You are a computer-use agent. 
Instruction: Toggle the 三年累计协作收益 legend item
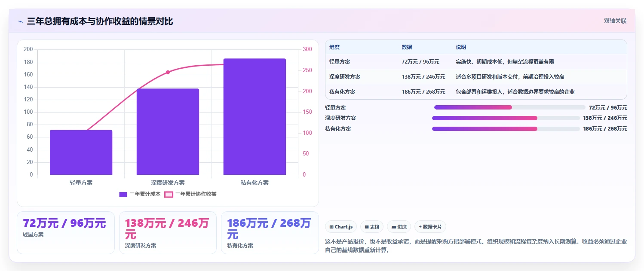click(x=190, y=194)
